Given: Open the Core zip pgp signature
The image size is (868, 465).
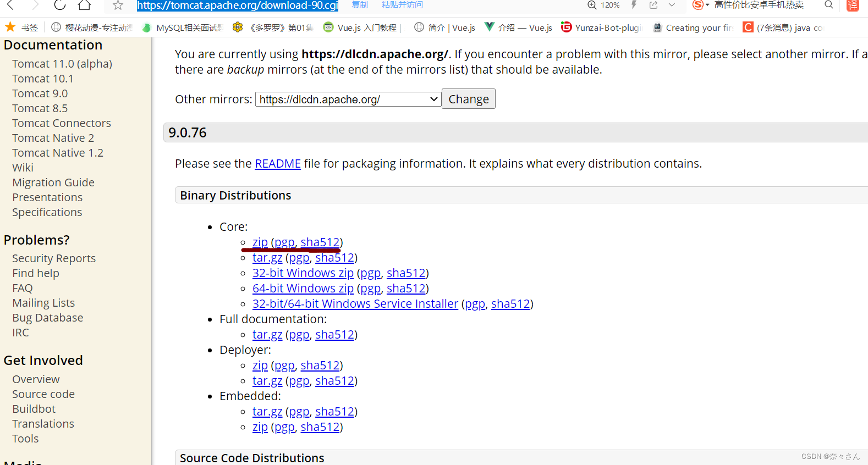Looking at the screenshot, I should (284, 242).
